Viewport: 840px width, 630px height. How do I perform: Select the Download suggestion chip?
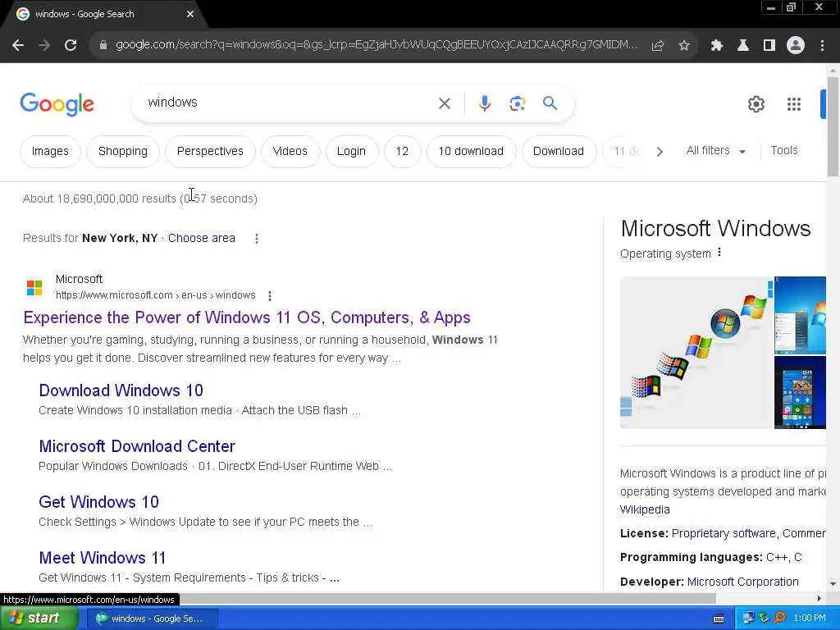coord(558,152)
